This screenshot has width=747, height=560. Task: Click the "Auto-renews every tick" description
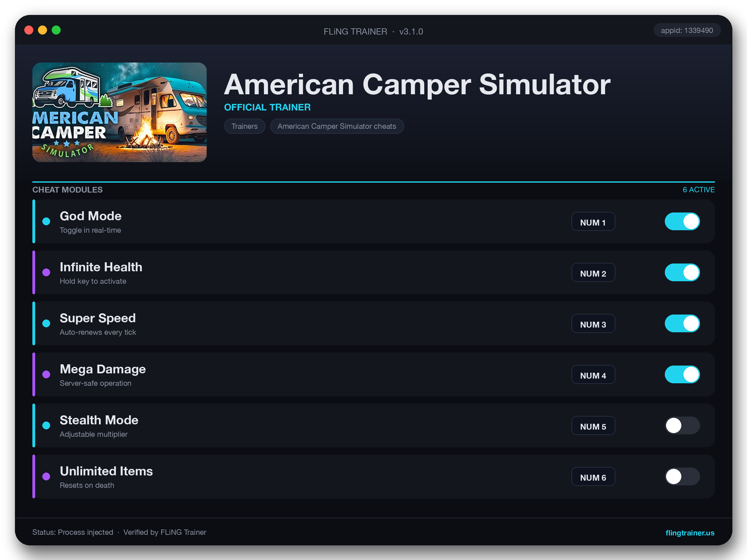[98, 332]
